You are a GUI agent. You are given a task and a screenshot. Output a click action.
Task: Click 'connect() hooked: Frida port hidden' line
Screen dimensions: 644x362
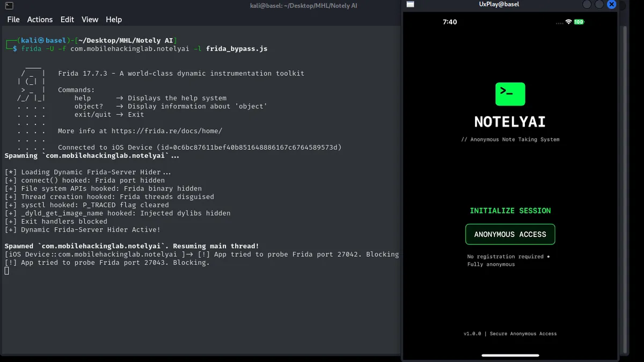pyautogui.click(x=85, y=180)
